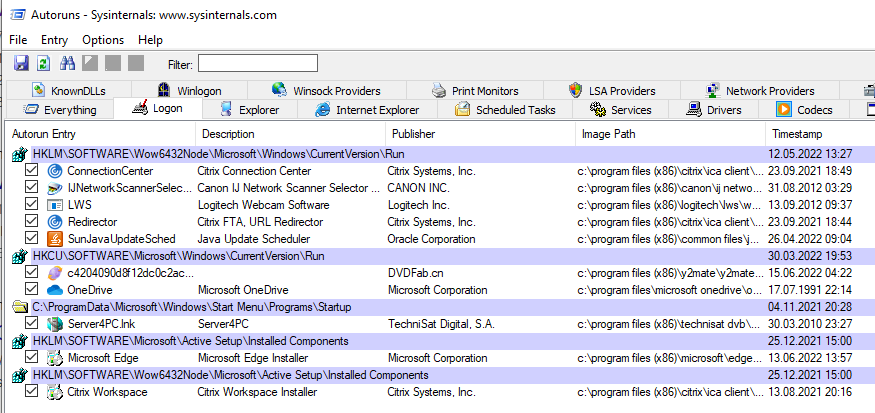Sort by the Autorun Entry column header
Image resolution: width=875 pixels, height=413 pixels.
(x=101, y=134)
